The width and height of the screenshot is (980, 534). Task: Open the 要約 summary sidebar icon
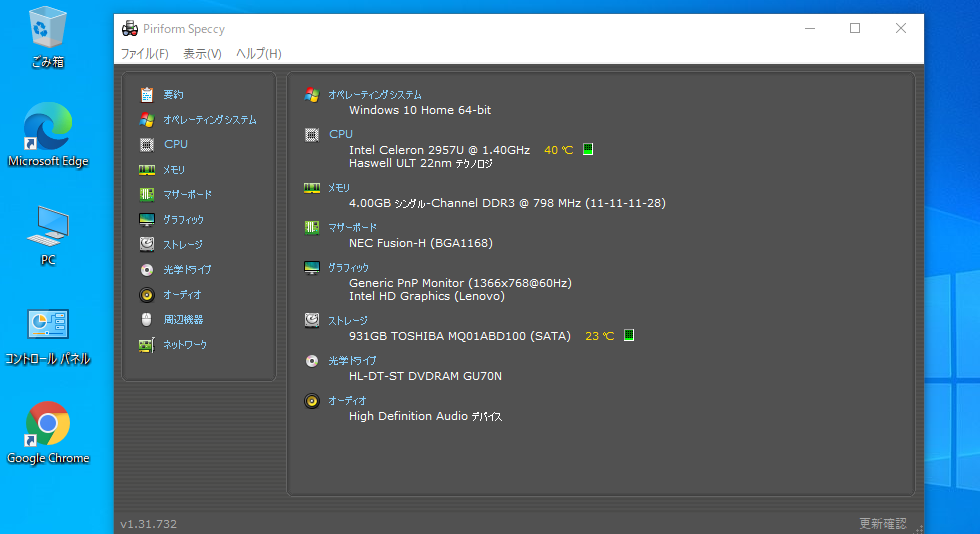pos(147,94)
